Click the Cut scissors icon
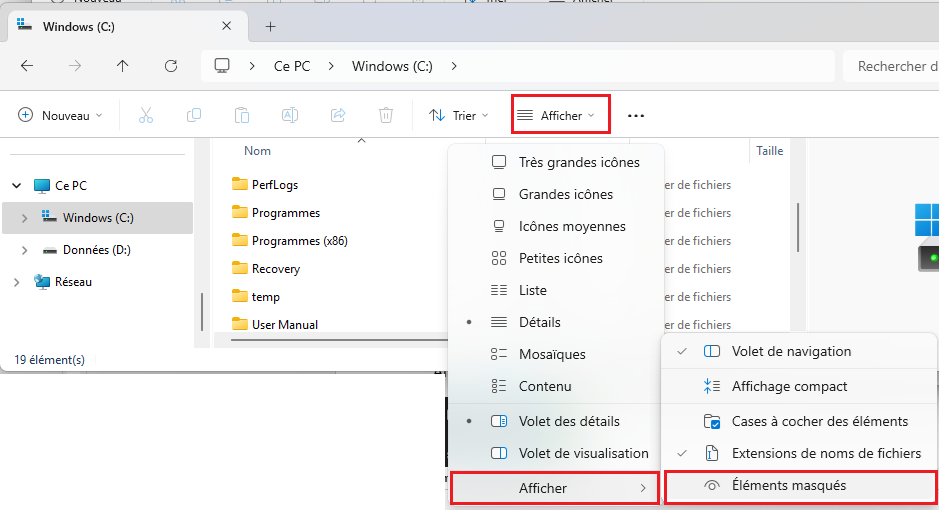Viewport: 939px width, 510px height. 146,116
